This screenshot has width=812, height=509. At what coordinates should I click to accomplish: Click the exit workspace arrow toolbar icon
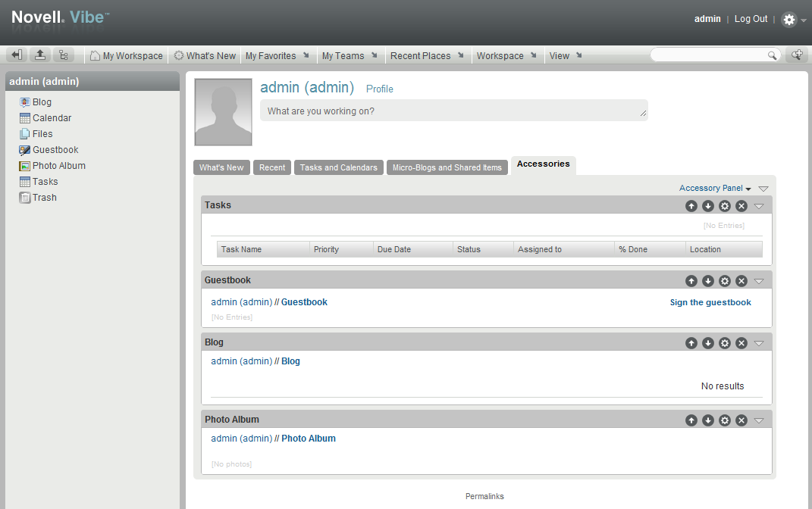point(16,55)
